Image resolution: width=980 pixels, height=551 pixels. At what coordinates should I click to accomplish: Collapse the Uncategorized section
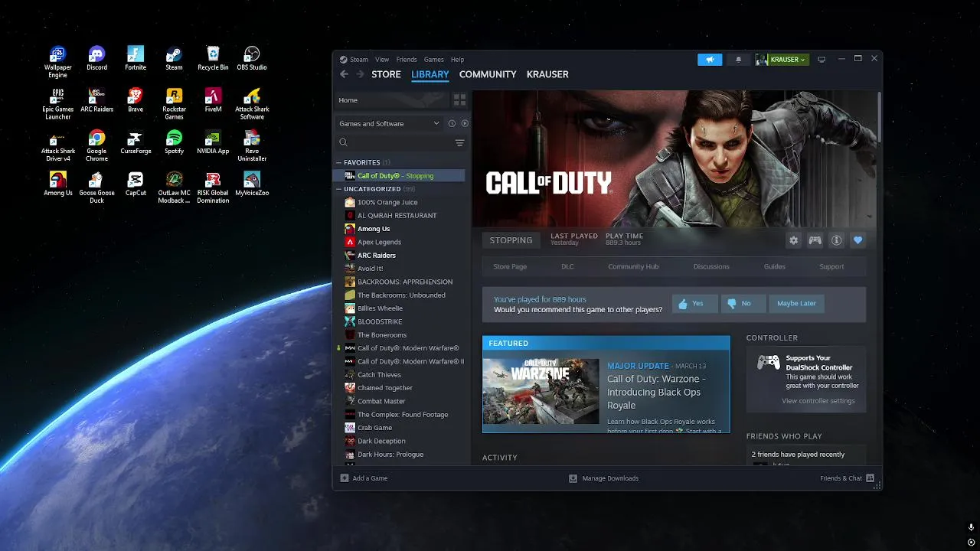(x=339, y=189)
